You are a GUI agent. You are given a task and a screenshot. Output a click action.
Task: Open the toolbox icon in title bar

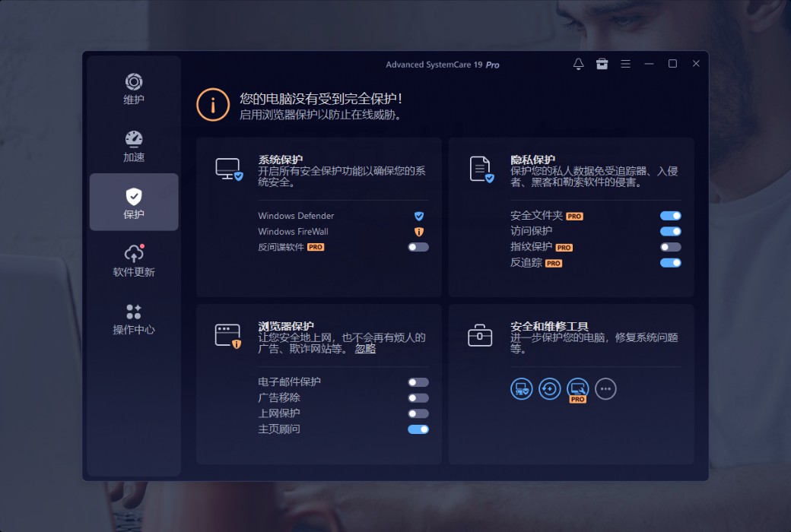click(602, 64)
